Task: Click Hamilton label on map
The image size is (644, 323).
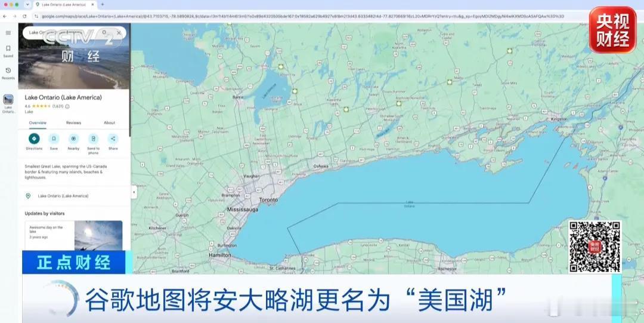Action: pyautogui.click(x=219, y=255)
